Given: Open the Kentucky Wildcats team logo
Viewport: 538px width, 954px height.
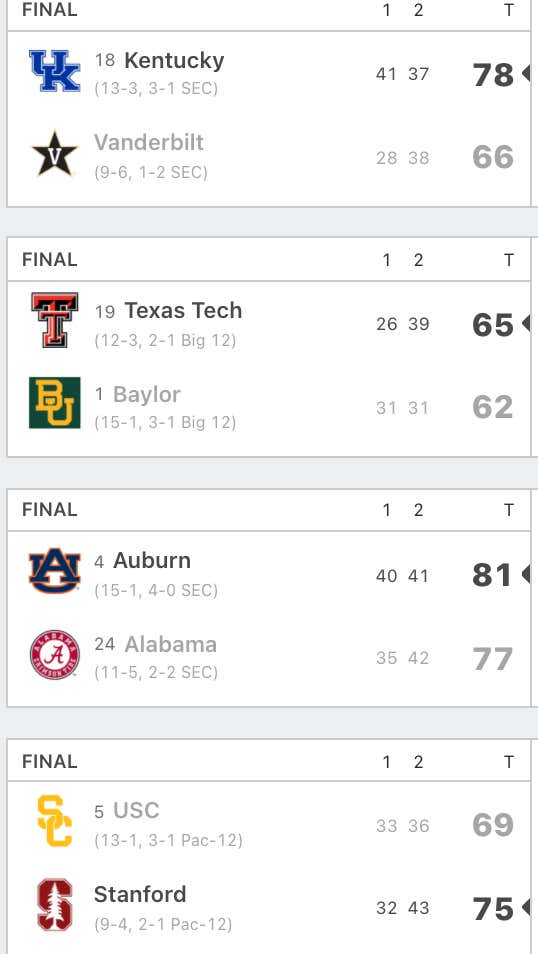Looking at the screenshot, I should click(x=55, y=71).
